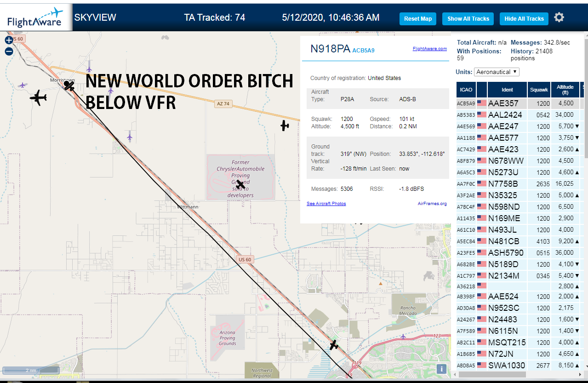
Task: Sort table by Altitude (ft) column header
Action: pyautogui.click(x=565, y=90)
